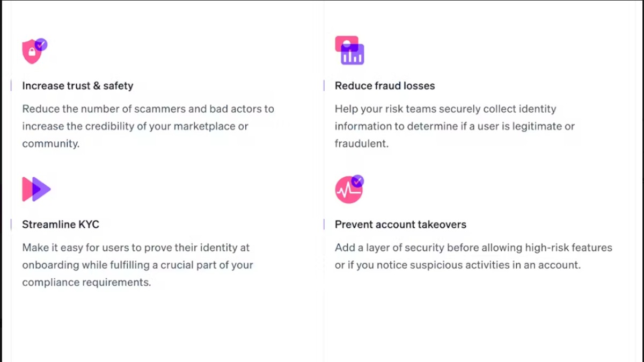Click the onboarding compliance requirements paragraph
Screen dimensions: 644x362
(137, 265)
